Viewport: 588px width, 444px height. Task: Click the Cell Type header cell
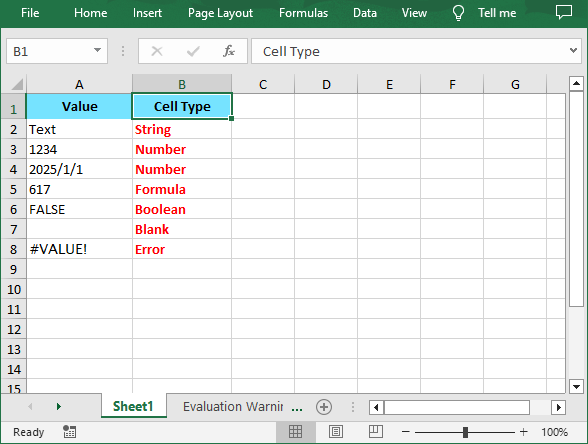pos(182,106)
